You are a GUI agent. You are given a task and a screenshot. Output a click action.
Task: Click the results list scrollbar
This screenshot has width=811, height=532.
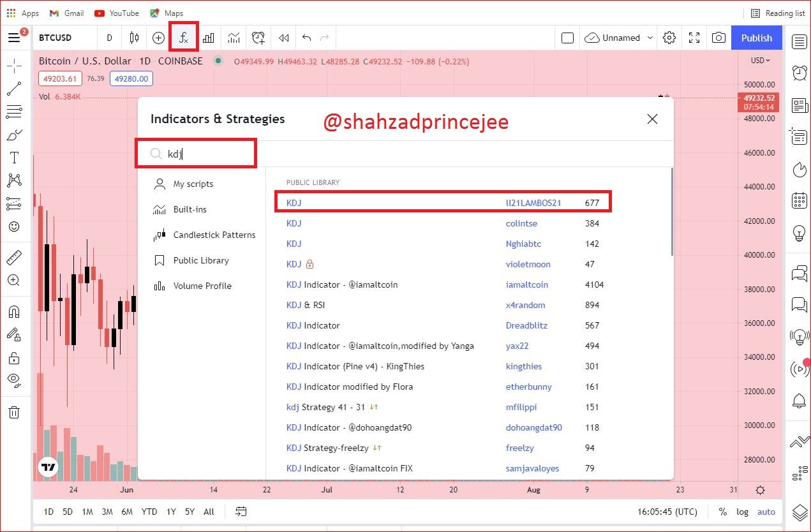(671, 212)
